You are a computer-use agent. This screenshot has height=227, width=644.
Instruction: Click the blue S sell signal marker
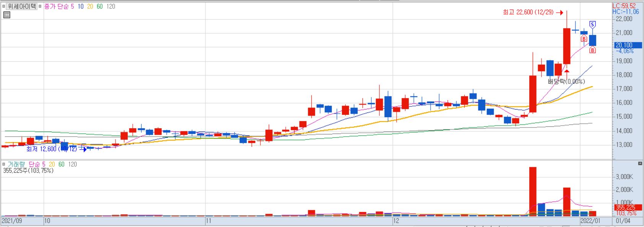pos(592,25)
